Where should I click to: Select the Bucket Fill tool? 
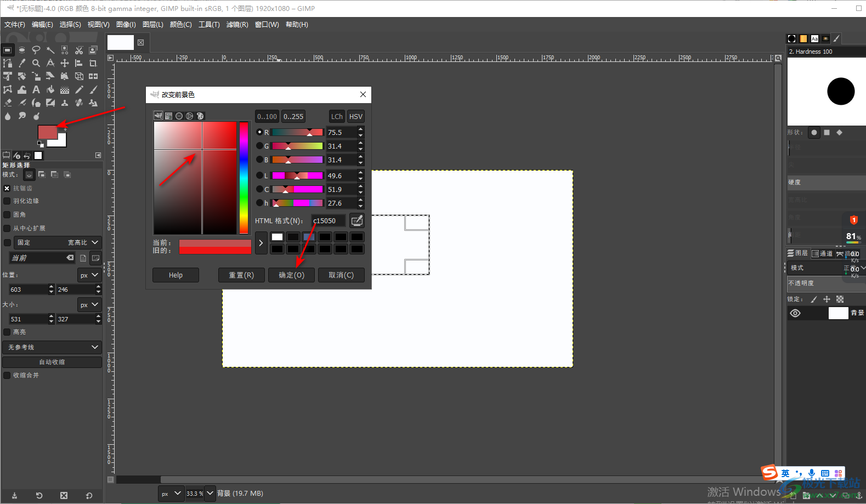pos(50,89)
